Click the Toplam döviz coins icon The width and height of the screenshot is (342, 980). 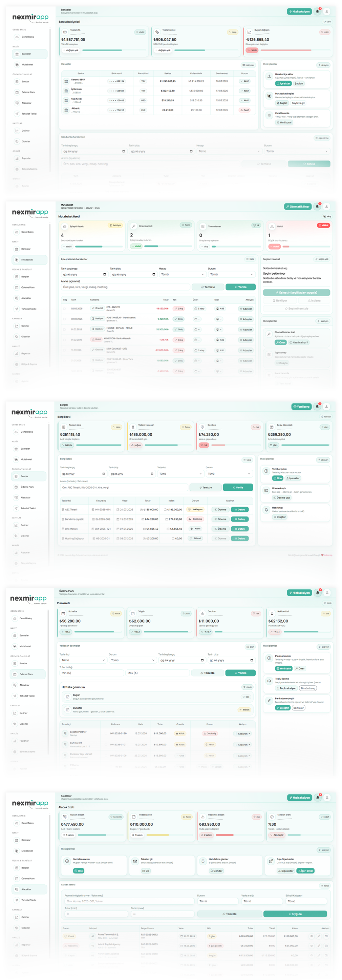(157, 32)
